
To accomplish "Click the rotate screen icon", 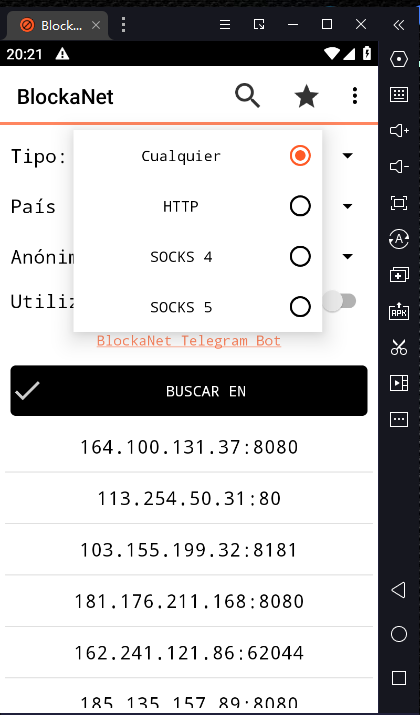I will click(399, 238).
